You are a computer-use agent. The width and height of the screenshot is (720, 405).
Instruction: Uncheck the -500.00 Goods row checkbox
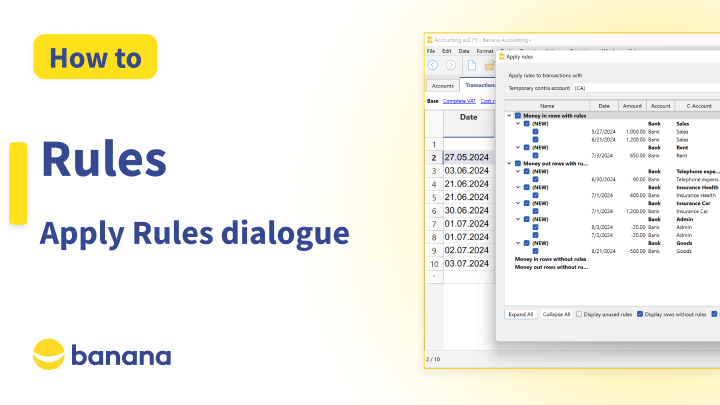(535, 251)
